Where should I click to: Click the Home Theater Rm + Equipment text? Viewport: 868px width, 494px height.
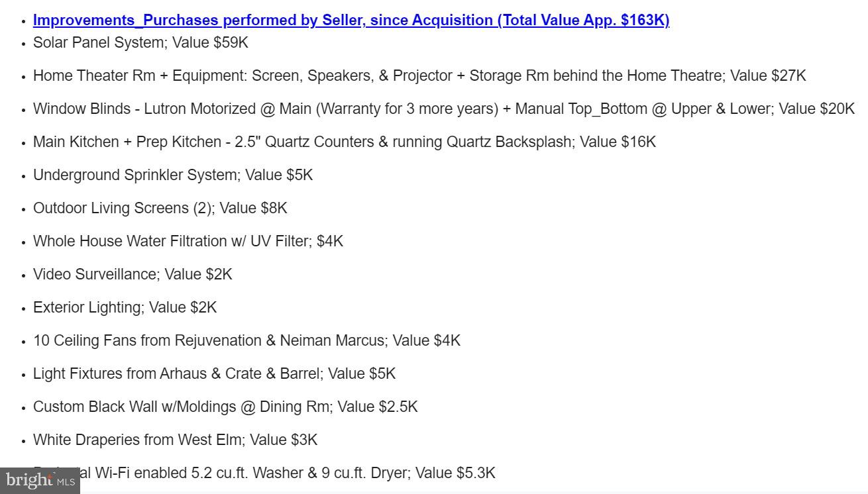click(140, 75)
